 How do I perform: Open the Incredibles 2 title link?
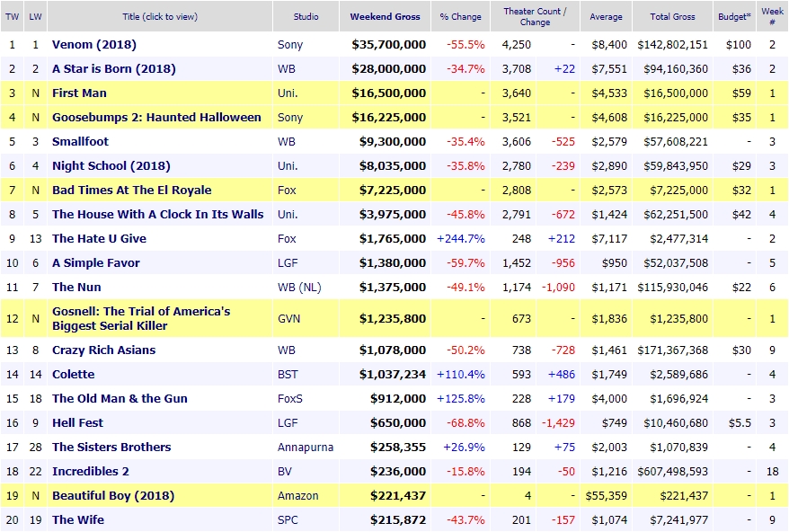[x=91, y=472]
